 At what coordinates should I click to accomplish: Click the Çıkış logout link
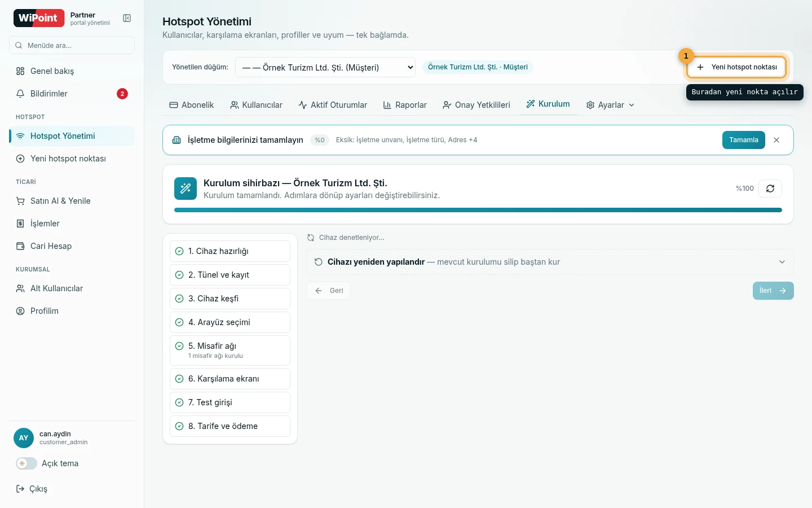click(32, 489)
